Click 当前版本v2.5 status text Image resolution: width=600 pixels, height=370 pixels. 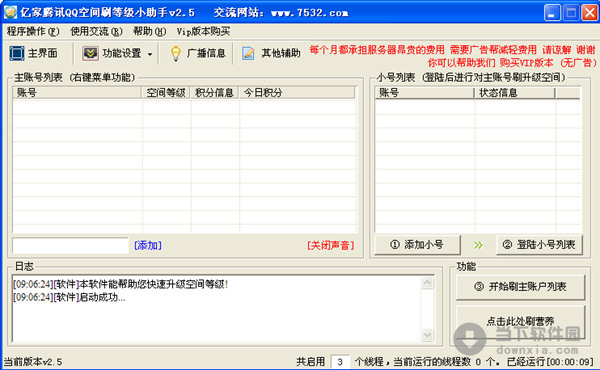[x=33, y=362]
